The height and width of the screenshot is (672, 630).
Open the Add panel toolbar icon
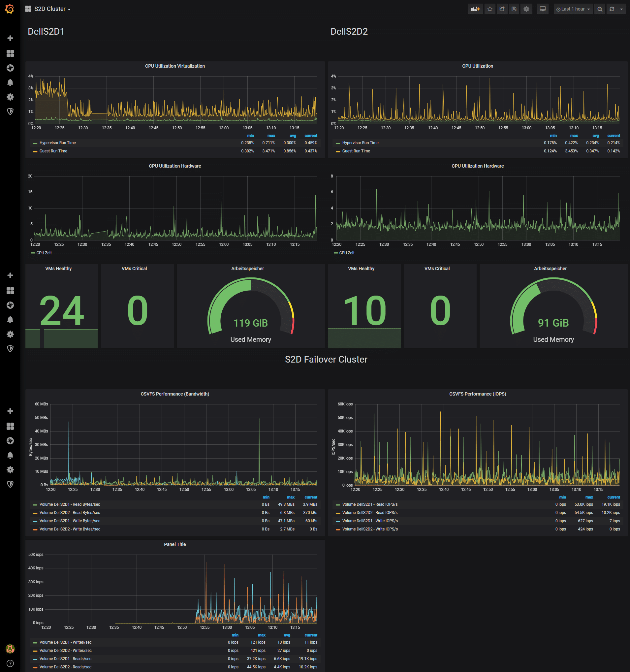point(475,9)
